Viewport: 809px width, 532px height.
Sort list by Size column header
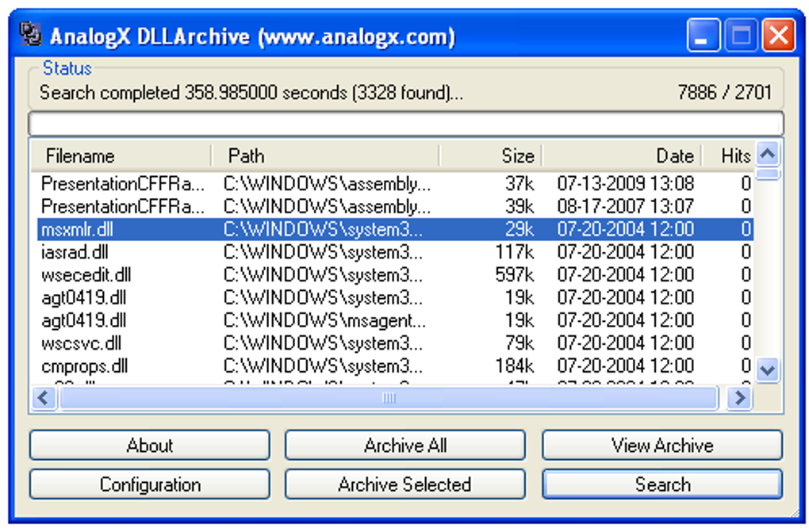click(x=490, y=156)
